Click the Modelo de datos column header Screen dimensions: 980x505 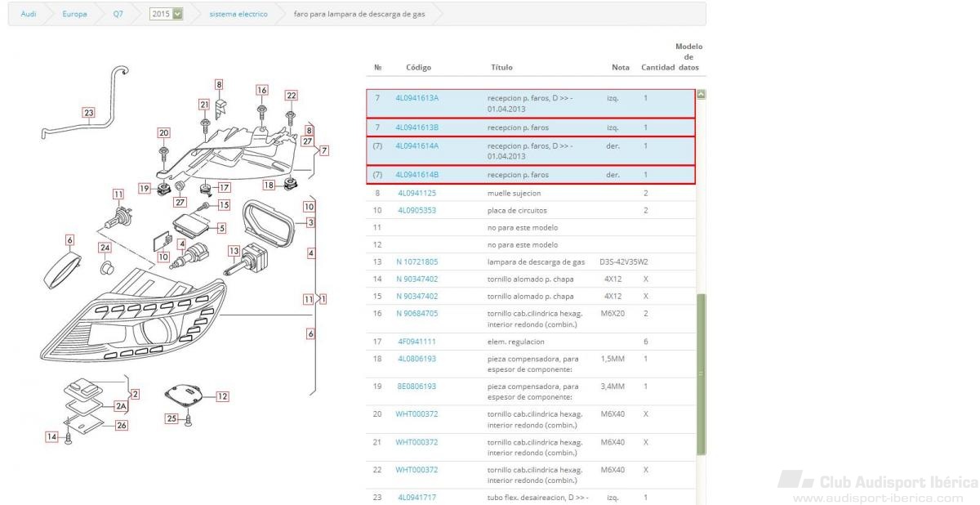pos(689,56)
